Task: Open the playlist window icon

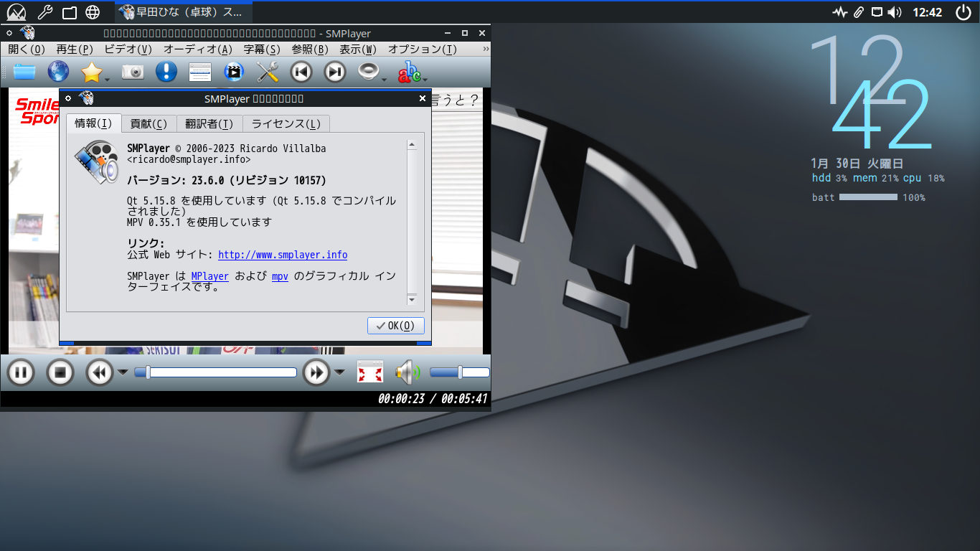Action: [x=200, y=72]
